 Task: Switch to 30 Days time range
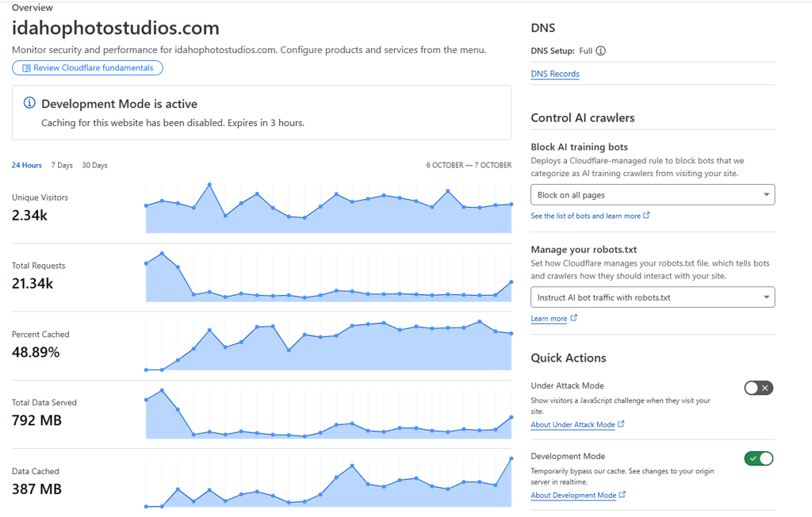tap(95, 165)
